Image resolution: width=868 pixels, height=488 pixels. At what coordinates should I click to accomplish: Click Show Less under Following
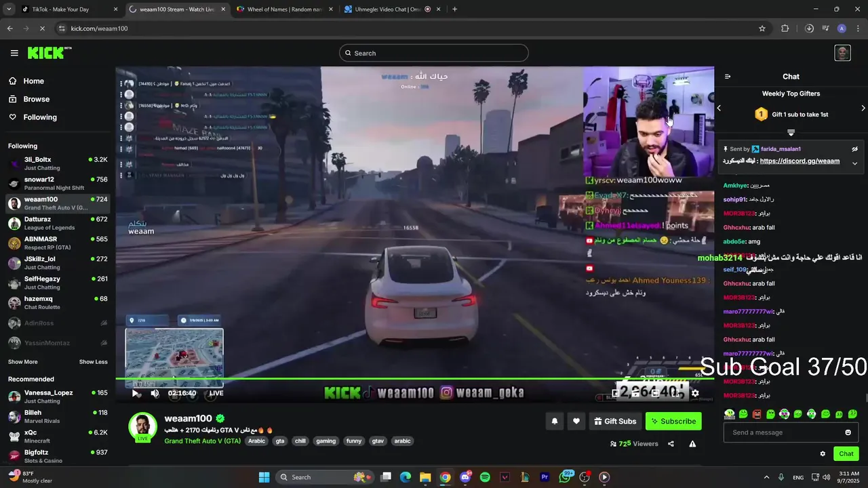point(94,362)
